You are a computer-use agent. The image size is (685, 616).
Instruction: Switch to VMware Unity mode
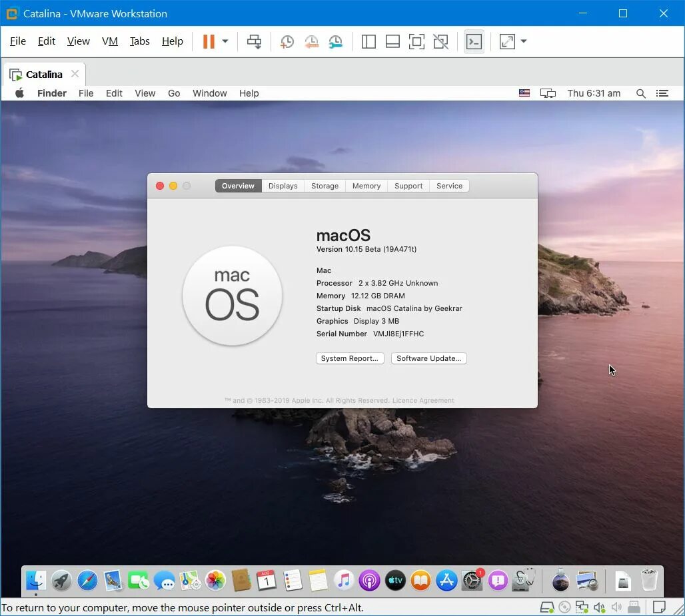point(441,42)
